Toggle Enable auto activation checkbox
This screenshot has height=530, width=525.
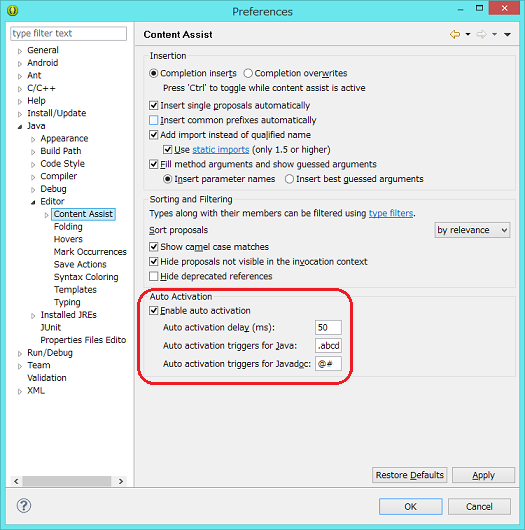coord(153,311)
